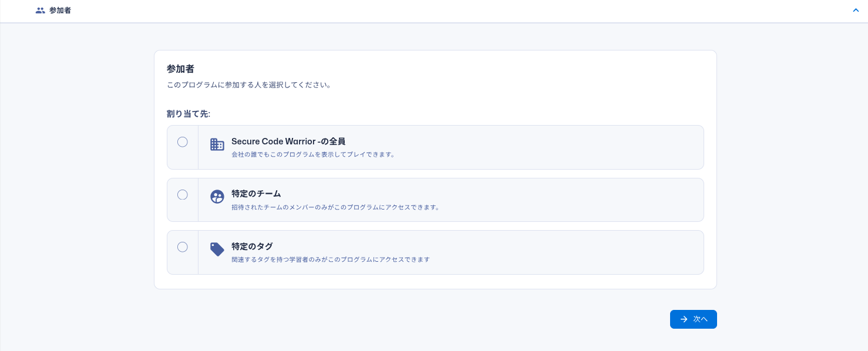Viewport: 868px width, 351px height.
Task: Click the tag icon beside 特定のタグ
Action: point(217,249)
